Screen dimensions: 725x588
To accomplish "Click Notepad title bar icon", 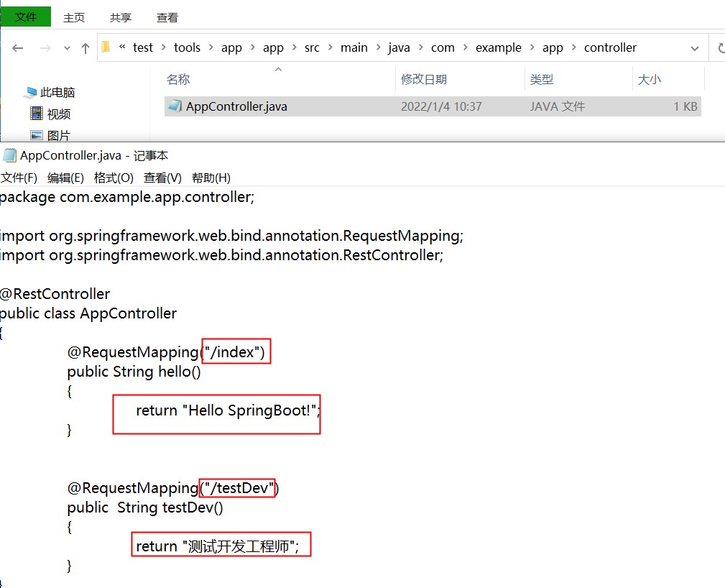I will point(10,155).
